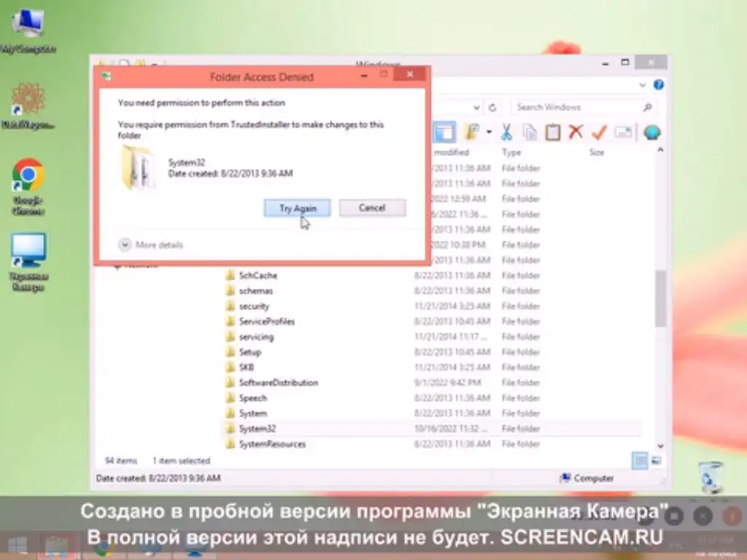Select the Google Chrome desktop shortcut

point(28,187)
